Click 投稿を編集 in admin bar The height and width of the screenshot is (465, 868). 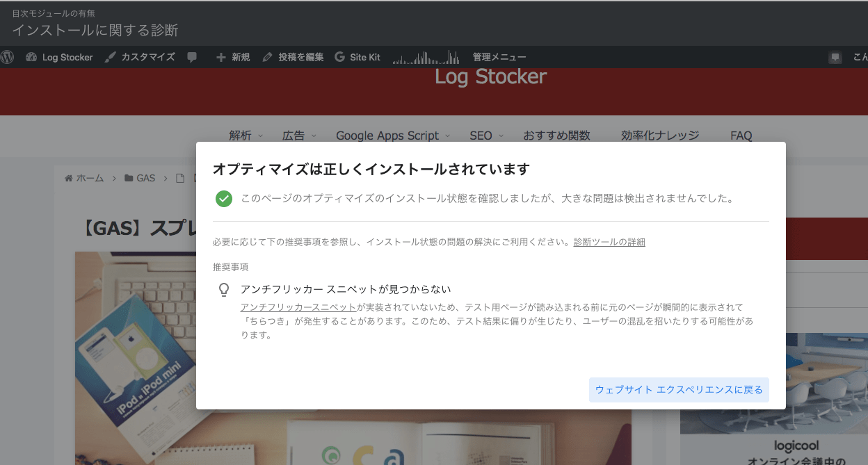click(x=293, y=57)
